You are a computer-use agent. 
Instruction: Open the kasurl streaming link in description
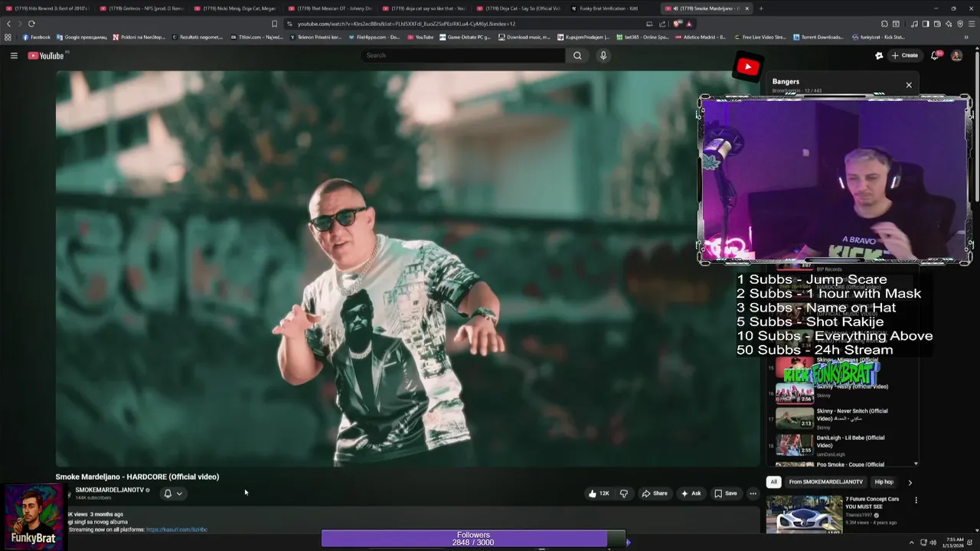tap(177, 530)
